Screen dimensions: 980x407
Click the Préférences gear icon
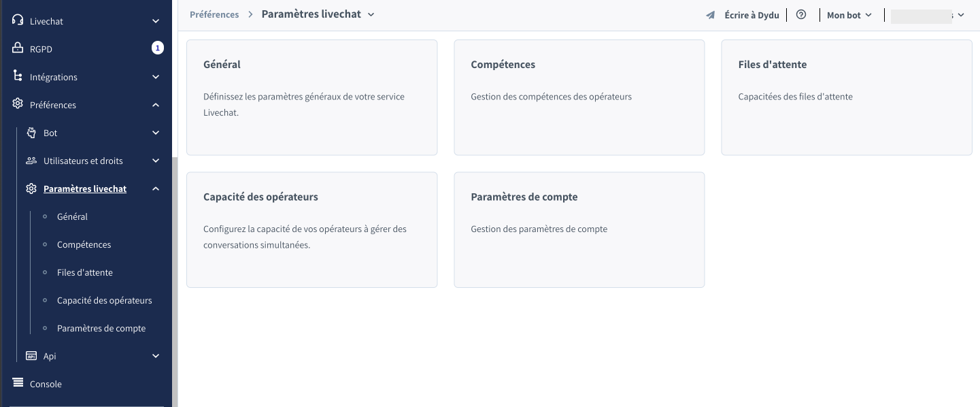click(18, 104)
